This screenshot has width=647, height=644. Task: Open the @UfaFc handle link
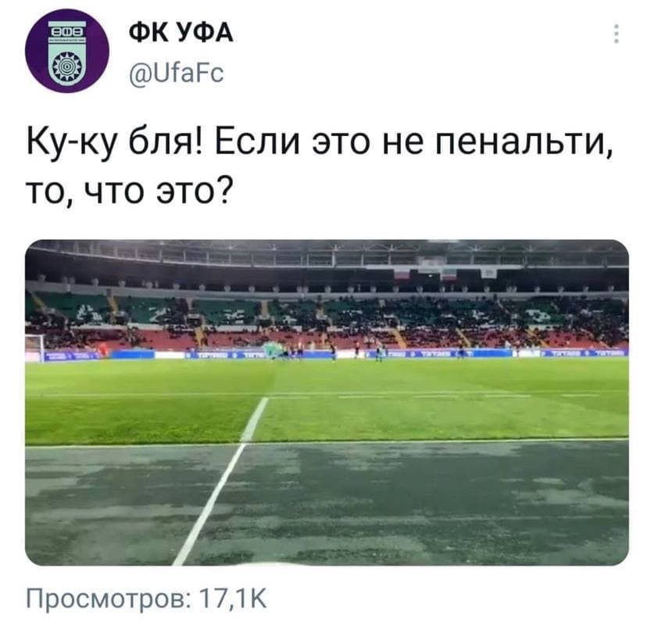click(176, 73)
